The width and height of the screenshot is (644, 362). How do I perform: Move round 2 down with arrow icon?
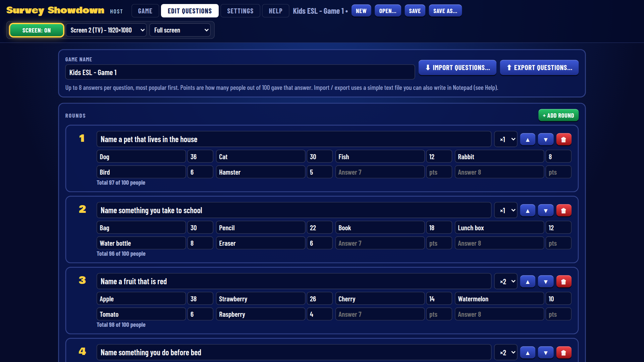pyautogui.click(x=546, y=210)
